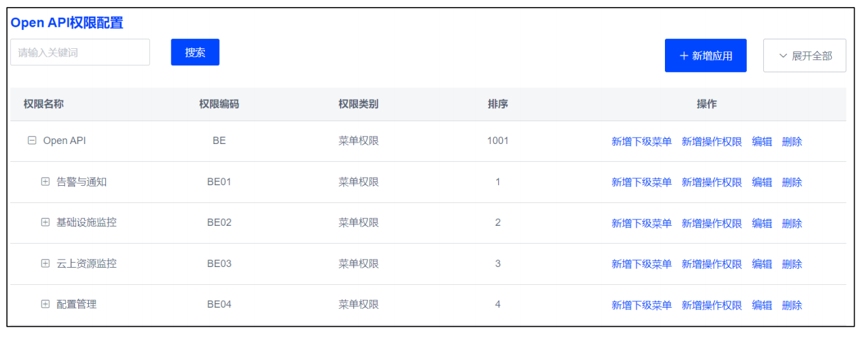Image resolution: width=868 pixels, height=340 pixels.
Task: Select the 告警与通知 tree item name
Action: (81, 182)
